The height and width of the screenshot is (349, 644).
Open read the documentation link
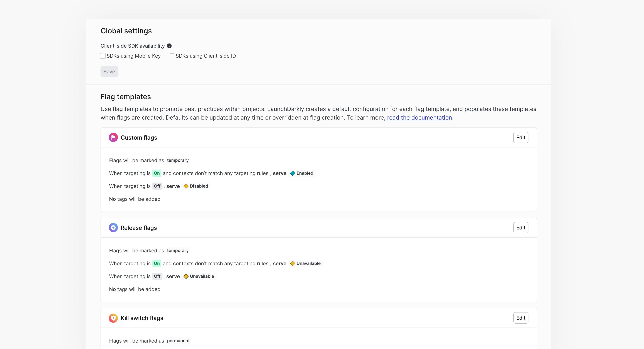419,118
